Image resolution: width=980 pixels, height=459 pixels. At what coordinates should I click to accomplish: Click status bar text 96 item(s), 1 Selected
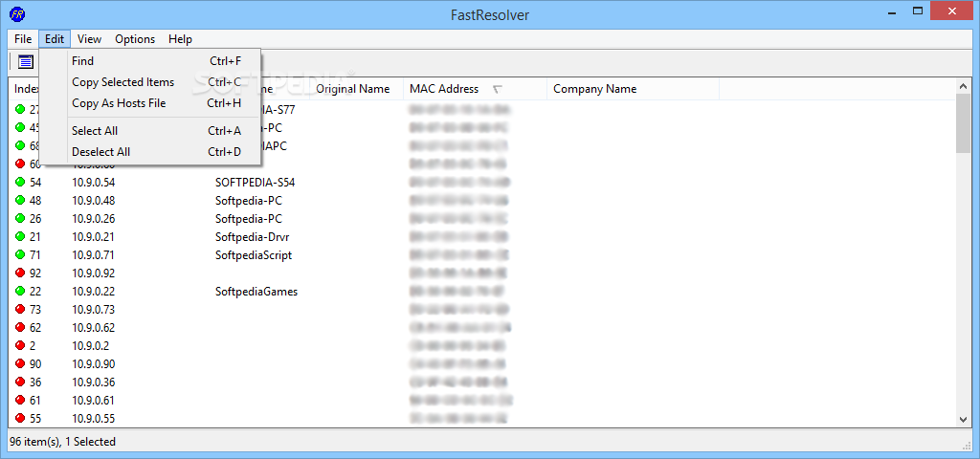tap(62, 442)
